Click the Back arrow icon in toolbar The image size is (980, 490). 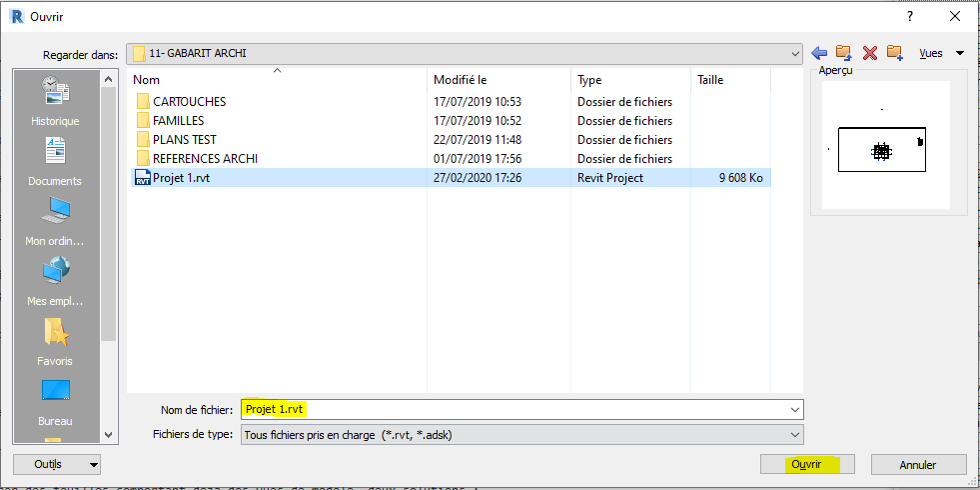tap(820, 53)
